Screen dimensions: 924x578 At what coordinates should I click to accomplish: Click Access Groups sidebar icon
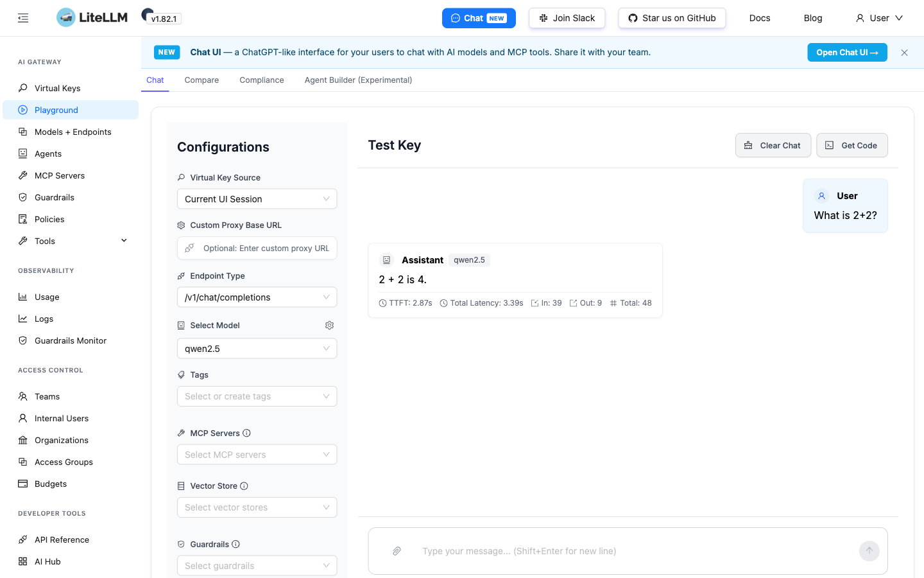[x=23, y=462]
